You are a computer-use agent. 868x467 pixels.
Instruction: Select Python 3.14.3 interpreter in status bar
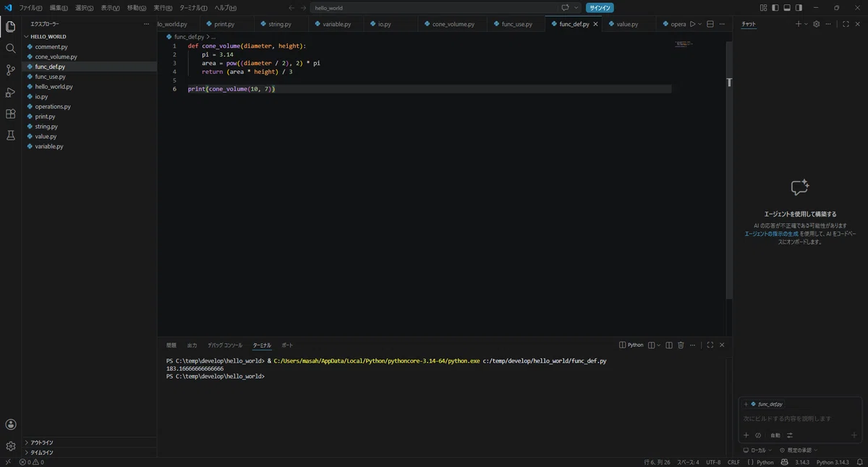click(833, 462)
